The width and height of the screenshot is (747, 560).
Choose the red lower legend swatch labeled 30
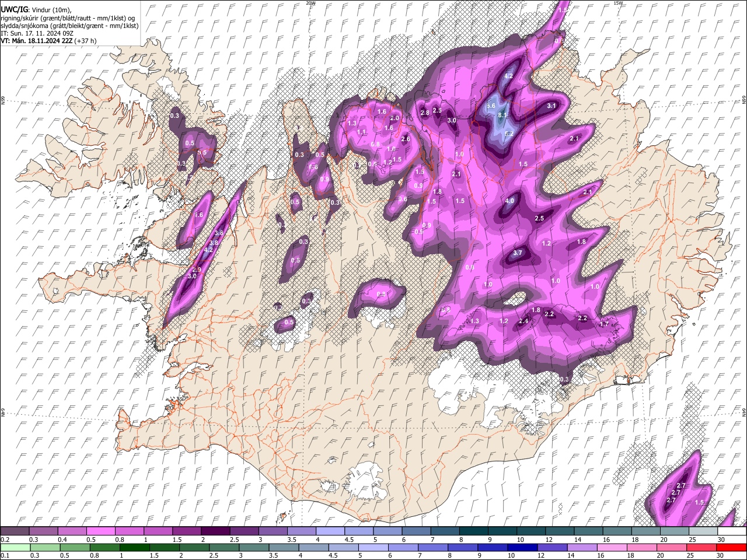(731, 547)
